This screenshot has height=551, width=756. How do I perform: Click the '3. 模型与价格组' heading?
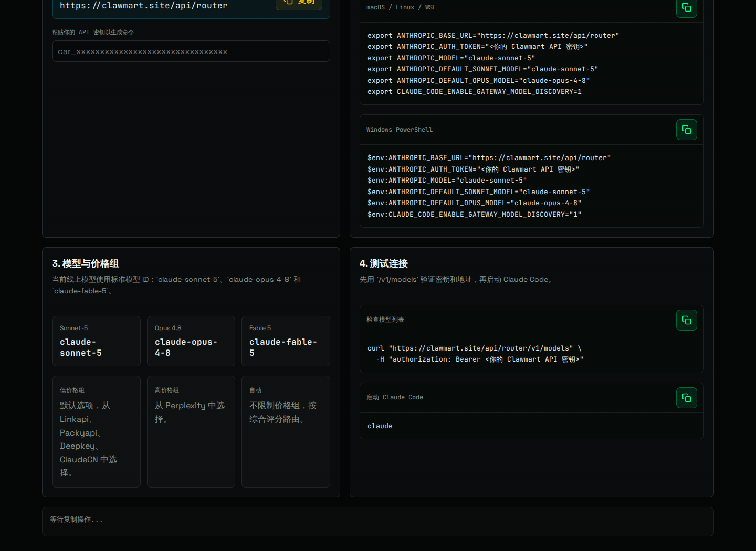86,263
